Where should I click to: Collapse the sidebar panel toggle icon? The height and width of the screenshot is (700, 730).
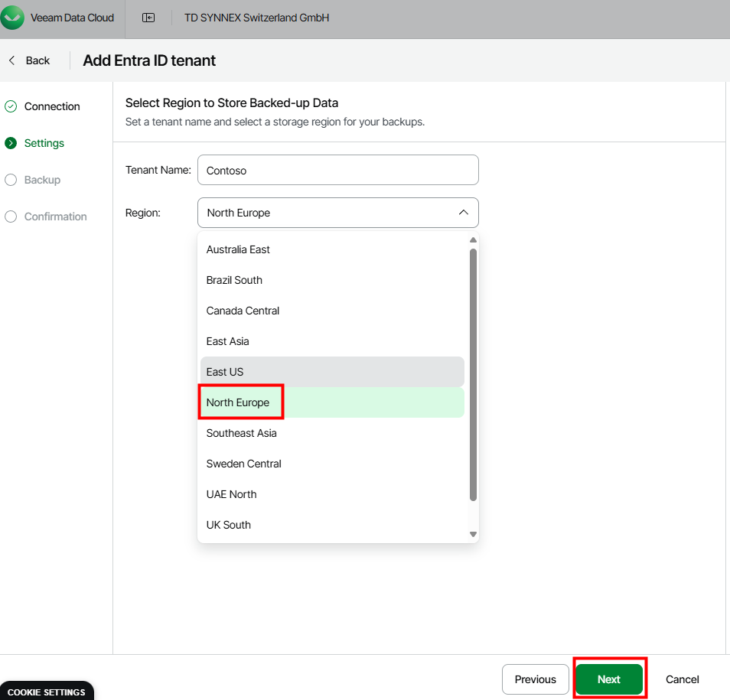tap(148, 18)
